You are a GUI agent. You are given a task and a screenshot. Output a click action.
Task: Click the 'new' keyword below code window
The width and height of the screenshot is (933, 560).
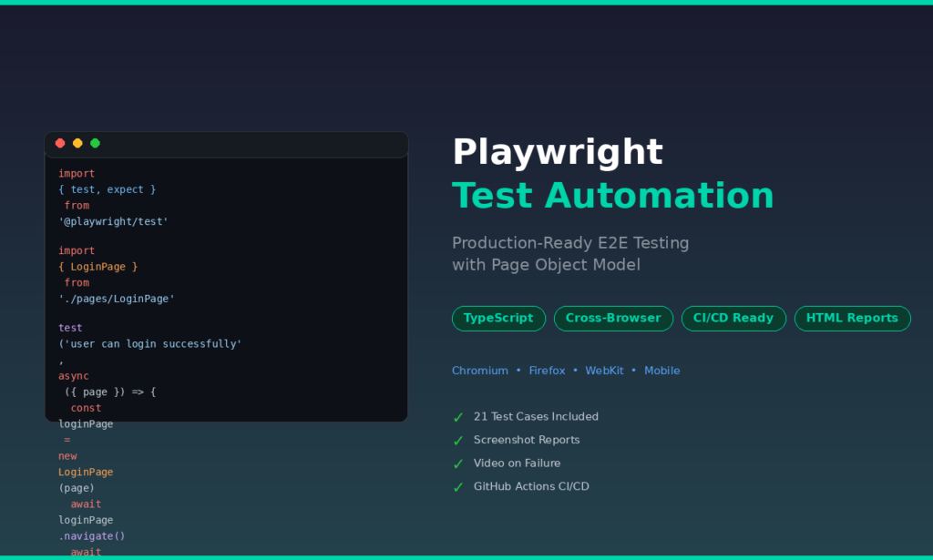pos(67,456)
